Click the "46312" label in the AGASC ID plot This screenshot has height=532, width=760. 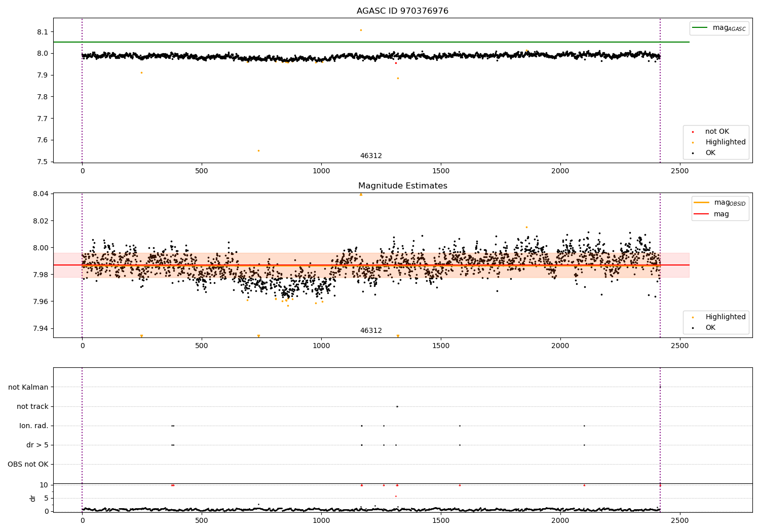[371, 156]
